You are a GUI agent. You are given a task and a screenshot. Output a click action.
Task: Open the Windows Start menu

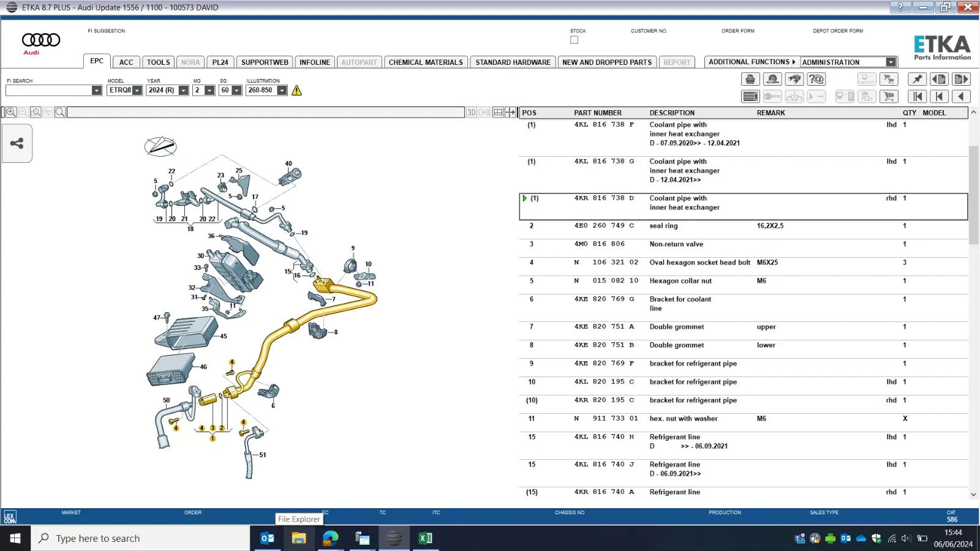(x=15, y=538)
